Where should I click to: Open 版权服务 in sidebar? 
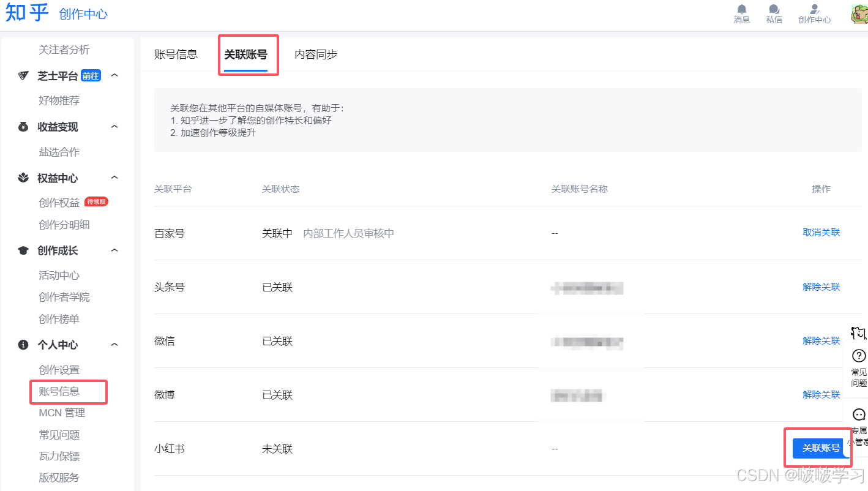click(x=59, y=478)
